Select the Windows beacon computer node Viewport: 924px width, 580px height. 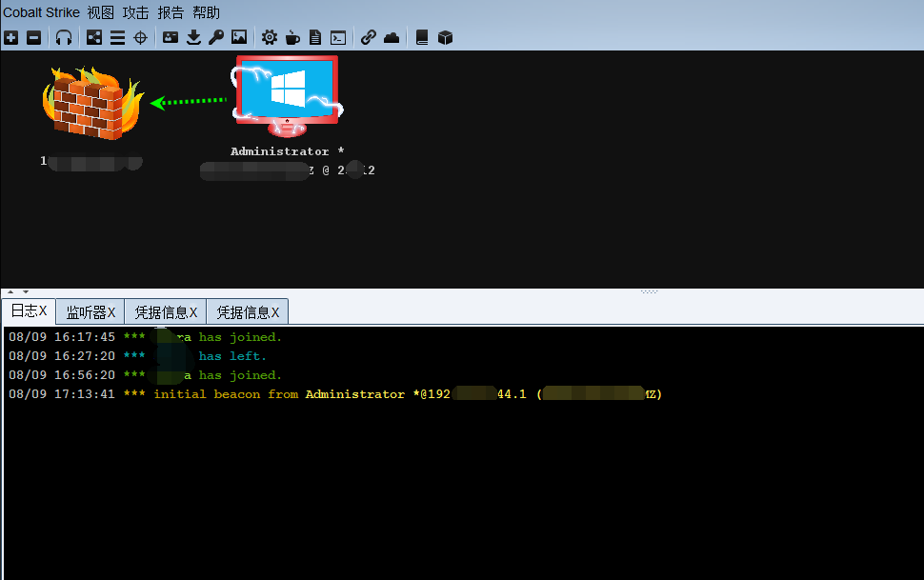click(x=287, y=95)
